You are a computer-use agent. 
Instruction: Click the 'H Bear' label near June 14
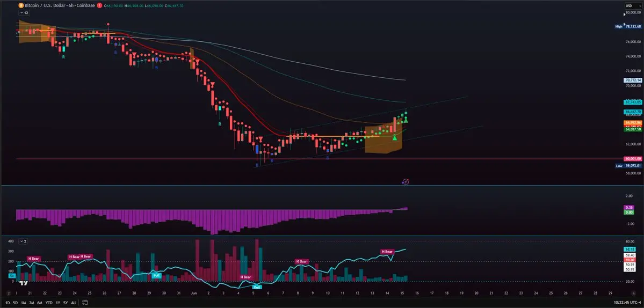(x=387, y=252)
